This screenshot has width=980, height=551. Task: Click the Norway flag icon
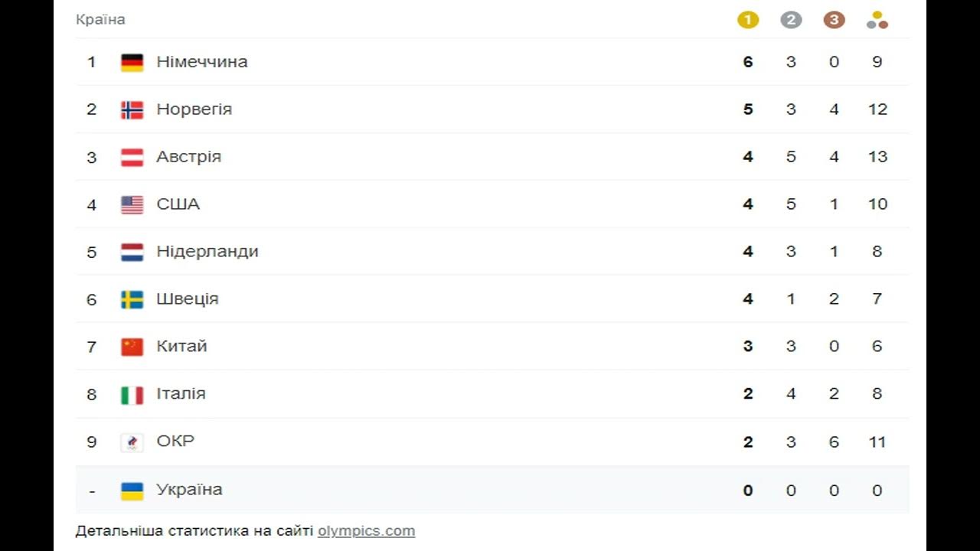click(x=132, y=109)
